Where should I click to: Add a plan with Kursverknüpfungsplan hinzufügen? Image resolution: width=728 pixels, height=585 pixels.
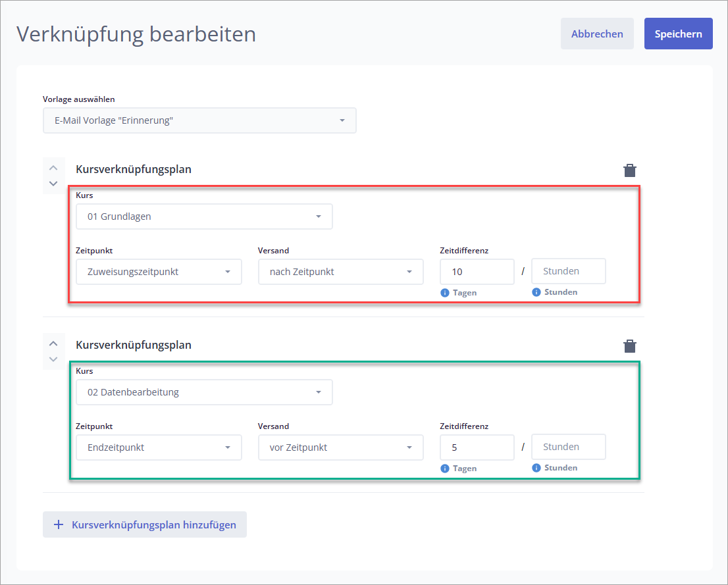[145, 524]
